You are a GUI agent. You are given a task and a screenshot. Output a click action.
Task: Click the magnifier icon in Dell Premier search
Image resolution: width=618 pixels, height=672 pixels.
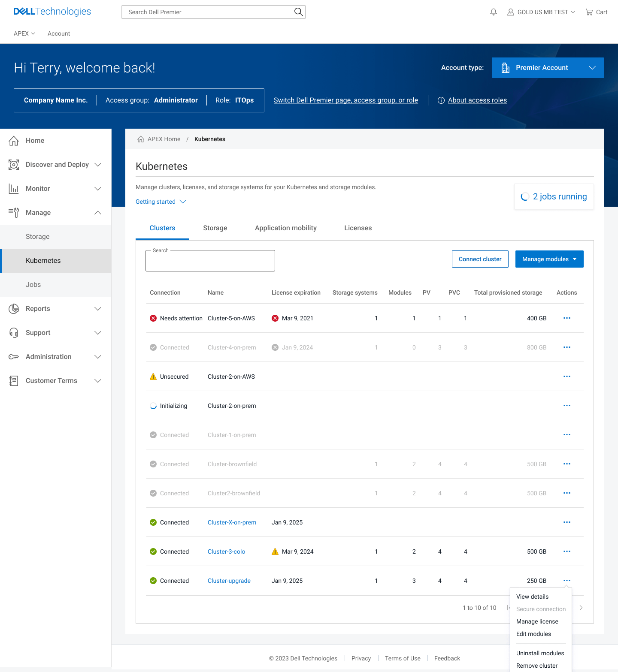[x=298, y=12]
